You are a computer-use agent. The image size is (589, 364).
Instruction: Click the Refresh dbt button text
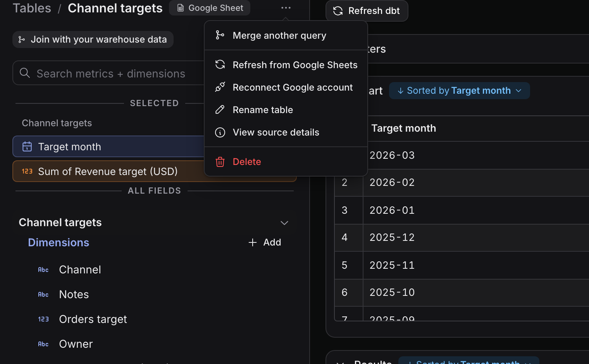point(374,11)
